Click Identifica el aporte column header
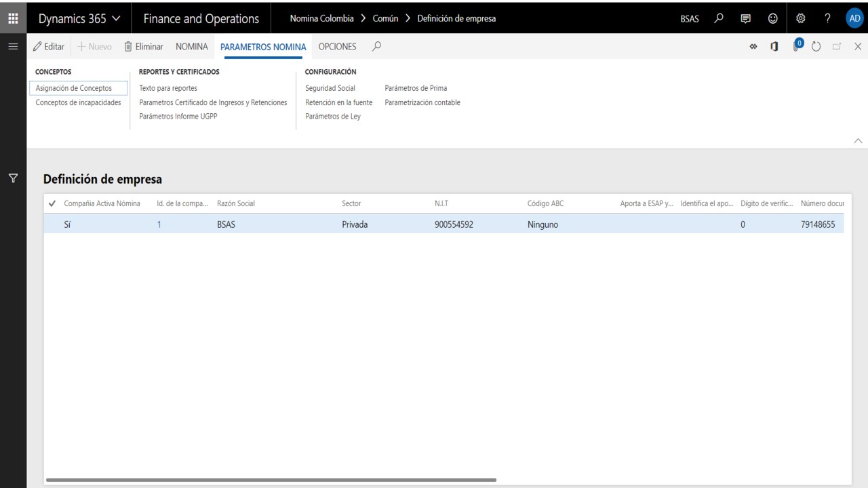This screenshot has width=868, height=488. point(707,203)
